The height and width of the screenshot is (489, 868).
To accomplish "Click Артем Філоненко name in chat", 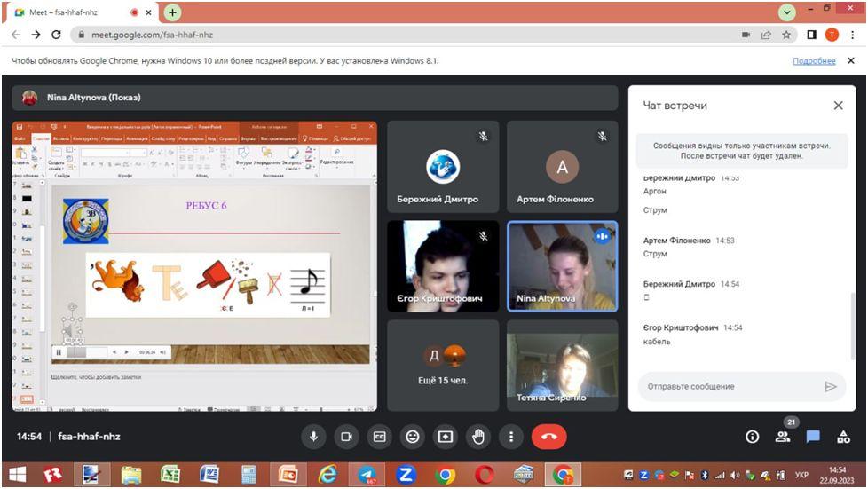I will pyautogui.click(x=676, y=241).
